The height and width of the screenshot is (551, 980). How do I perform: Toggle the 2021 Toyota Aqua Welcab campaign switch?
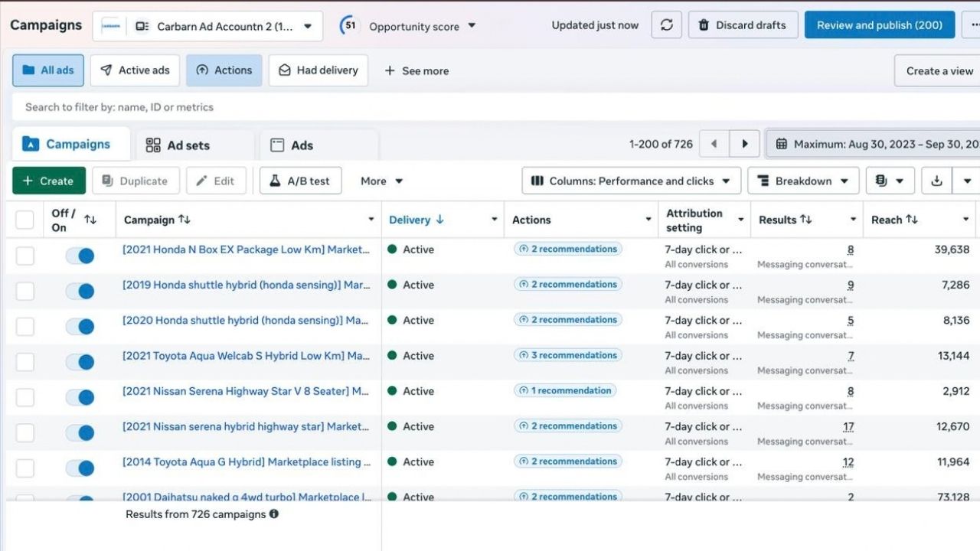tap(80, 362)
